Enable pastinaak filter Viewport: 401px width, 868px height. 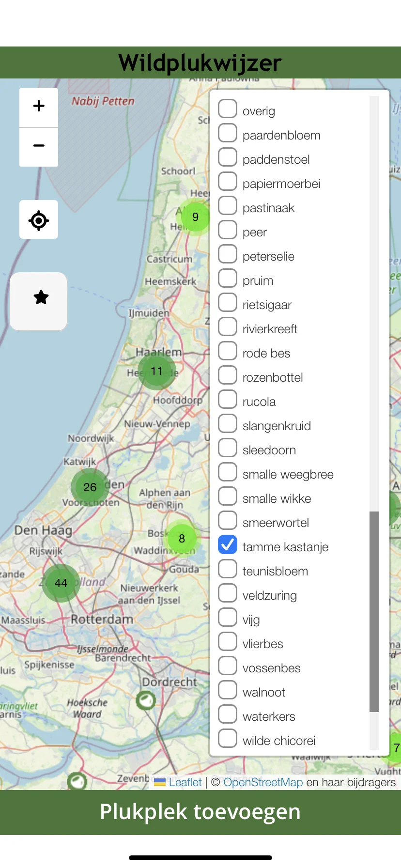[228, 206]
